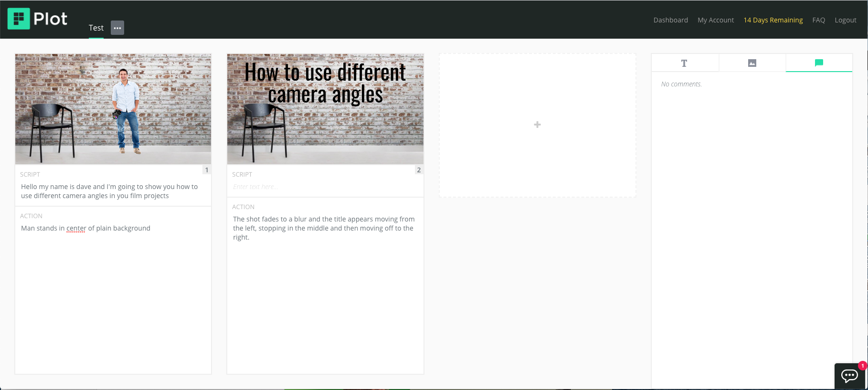
Task: Open the FAQ page
Action: [818, 20]
